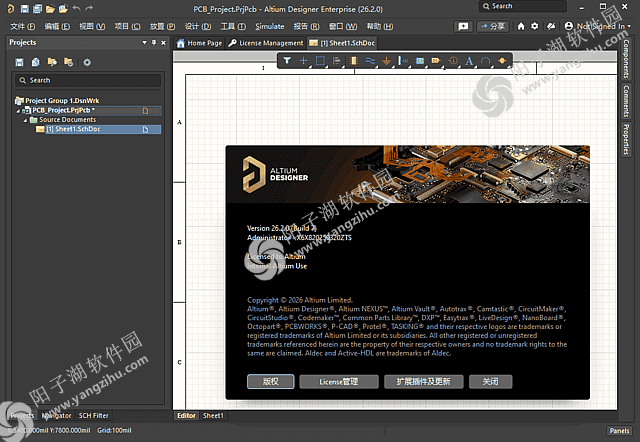The image size is (640, 442).
Task: Place a port on the schematic
Action: (x=436, y=61)
